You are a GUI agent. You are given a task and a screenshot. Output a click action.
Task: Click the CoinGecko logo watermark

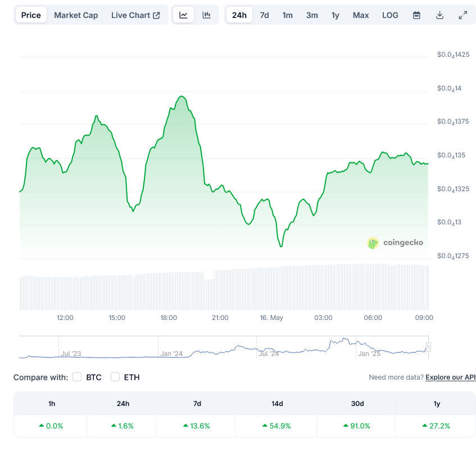coord(395,243)
